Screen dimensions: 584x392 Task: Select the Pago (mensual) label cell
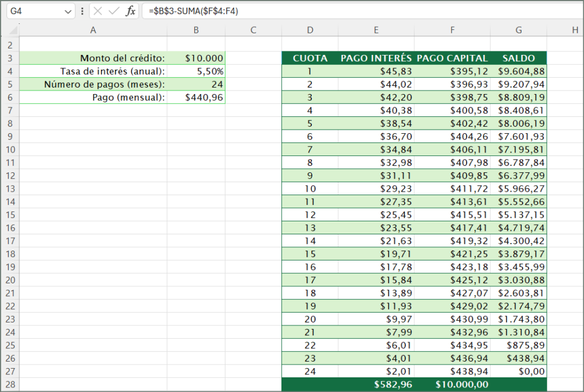tap(93, 98)
